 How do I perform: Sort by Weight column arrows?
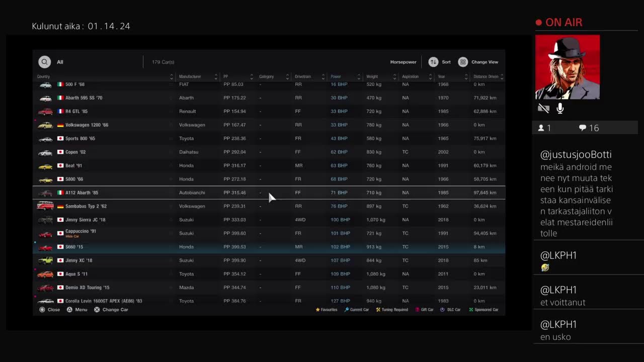pyautogui.click(x=394, y=77)
